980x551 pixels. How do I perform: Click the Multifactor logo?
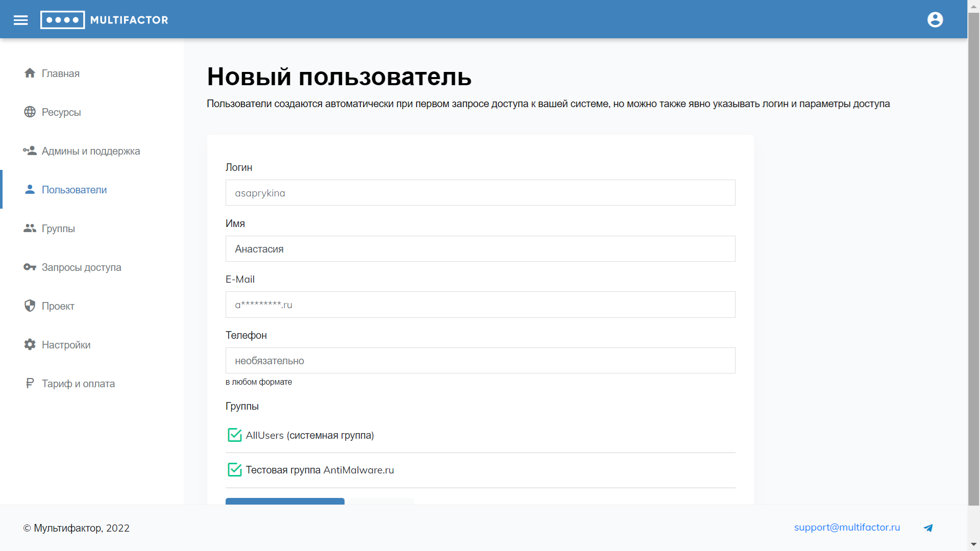point(104,20)
